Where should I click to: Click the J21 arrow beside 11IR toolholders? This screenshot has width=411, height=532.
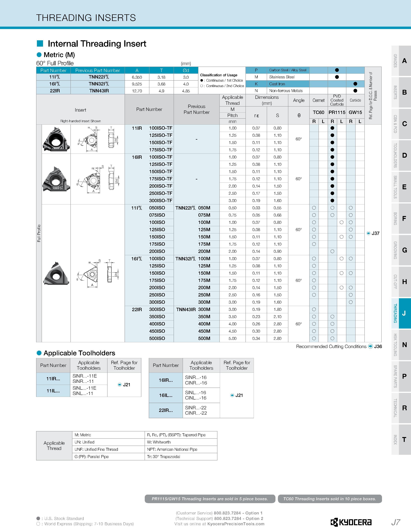click(120, 385)
